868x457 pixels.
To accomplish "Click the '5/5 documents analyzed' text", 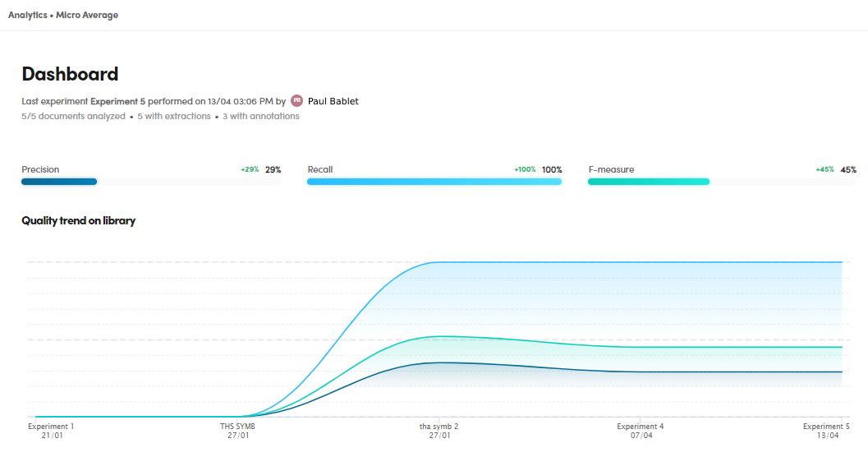I will (73, 117).
